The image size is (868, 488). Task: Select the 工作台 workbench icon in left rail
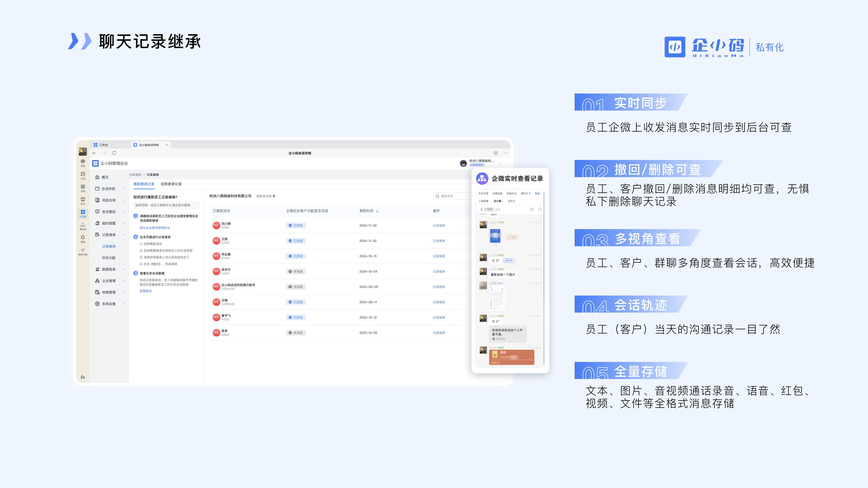[x=83, y=214]
